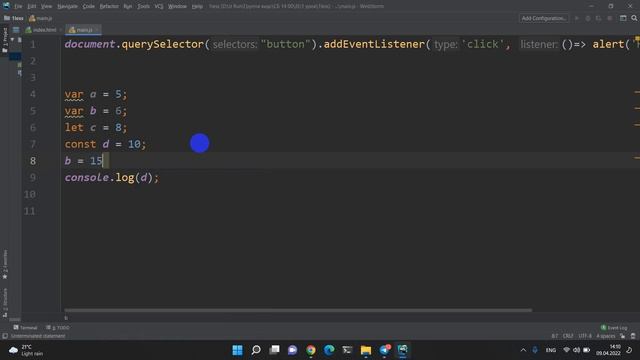
Task: Open Task View on the taskbar
Action: [x=274, y=350]
